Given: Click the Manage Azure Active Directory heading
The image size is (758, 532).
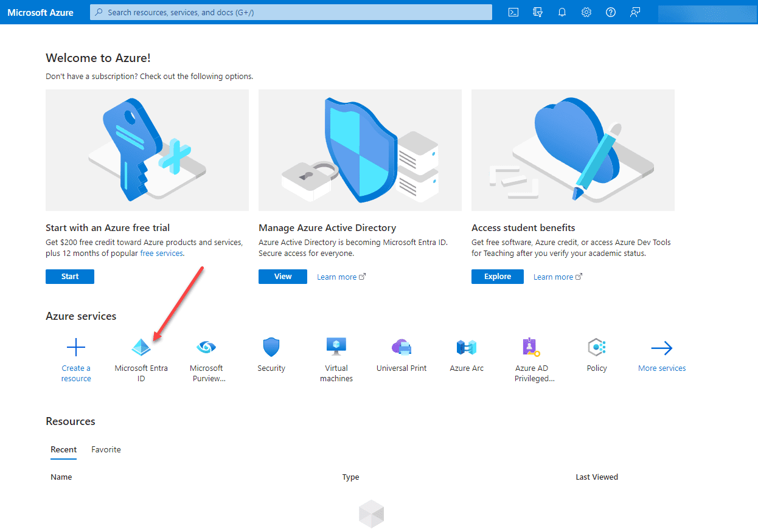Looking at the screenshot, I should (327, 228).
